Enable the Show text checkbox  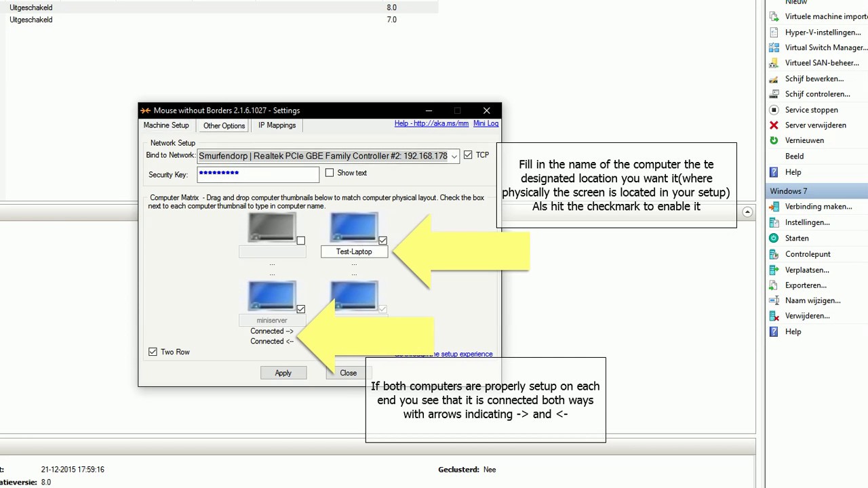pyautogui.click(x=330, y=173)
